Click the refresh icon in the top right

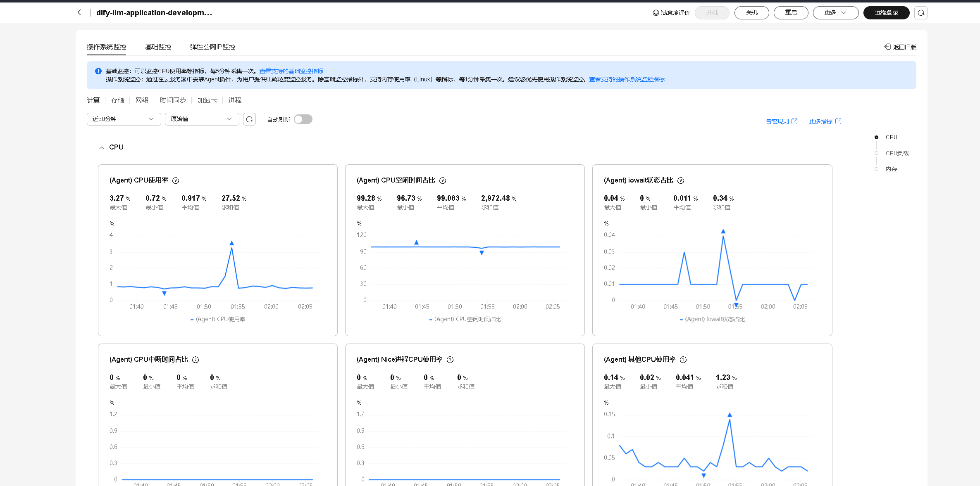click(921, 13)
